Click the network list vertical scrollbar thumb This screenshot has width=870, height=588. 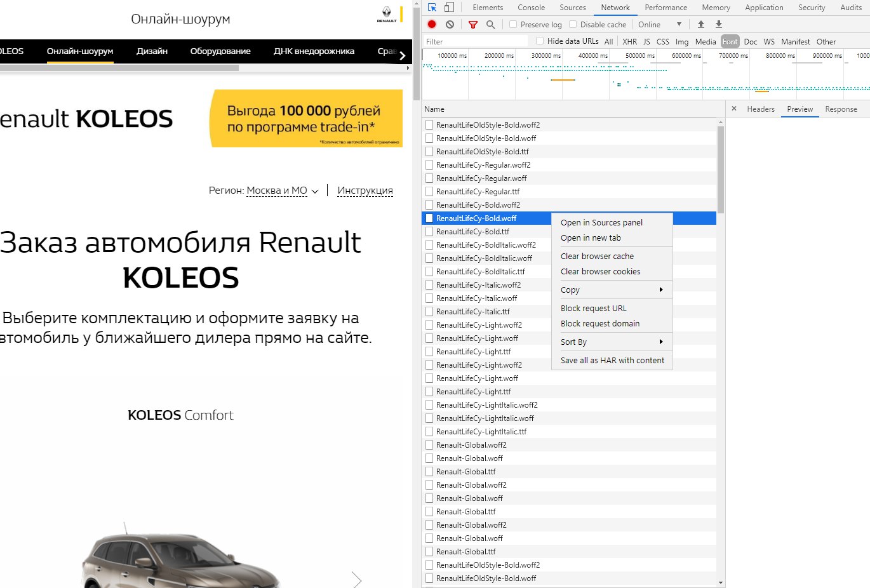[720, 169]
